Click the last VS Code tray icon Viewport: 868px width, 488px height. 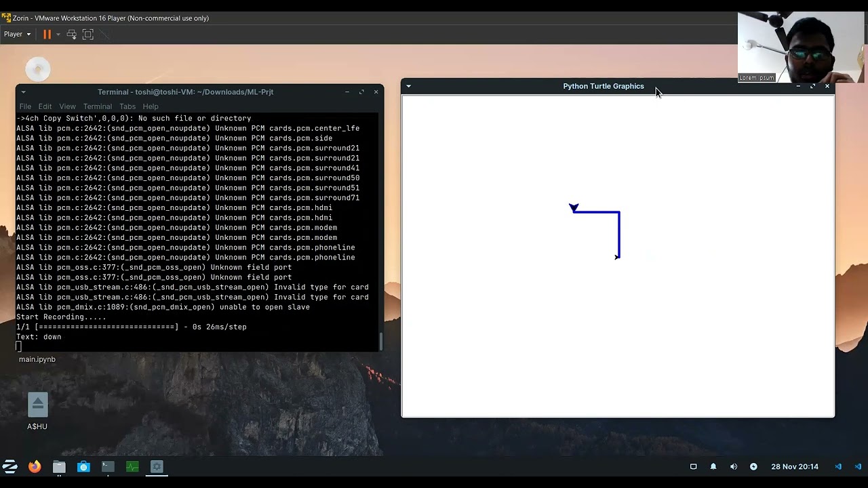pos(858,466)
